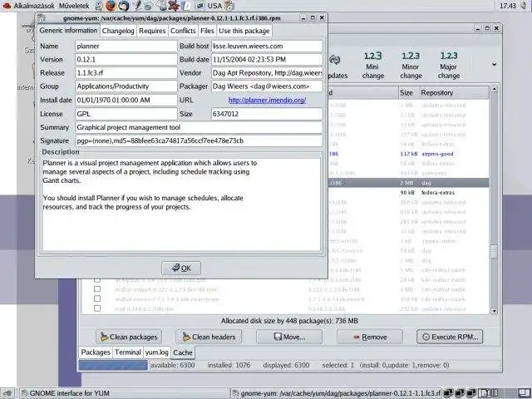Select the atrpms-good repository row
Image resolution: width=532 pixels, height=399 pixels.
tap(408, 154)
